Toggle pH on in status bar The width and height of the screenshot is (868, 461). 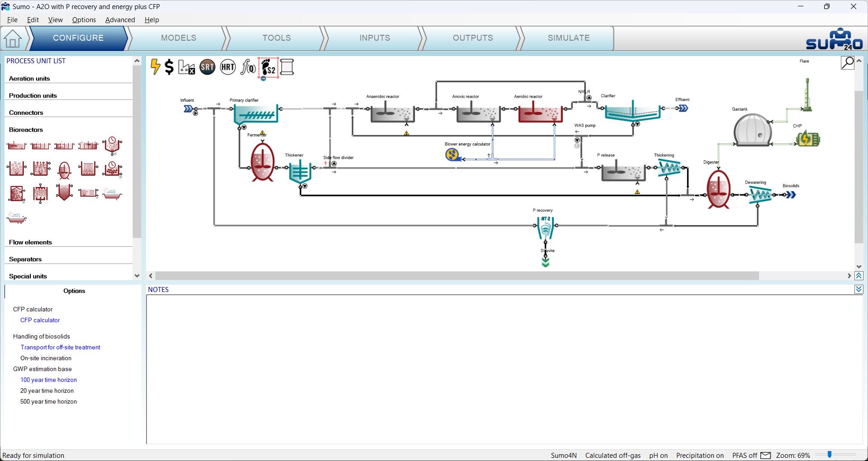pos(658,456)
